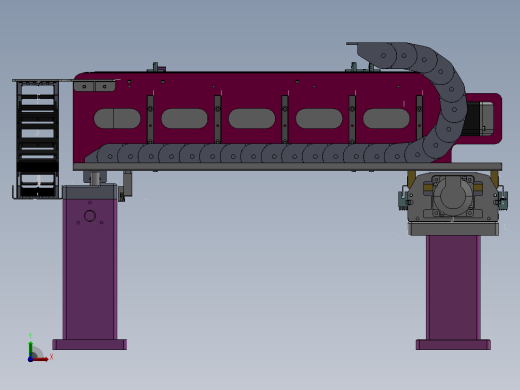
Task: Click the first vertical bracket strip on the maroon panel
Action: 150,119
